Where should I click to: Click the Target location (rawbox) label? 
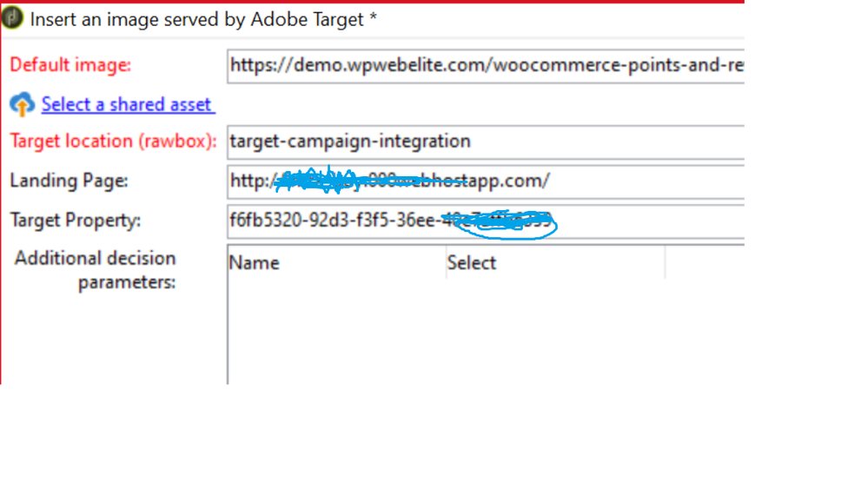[x=113, y=141]
